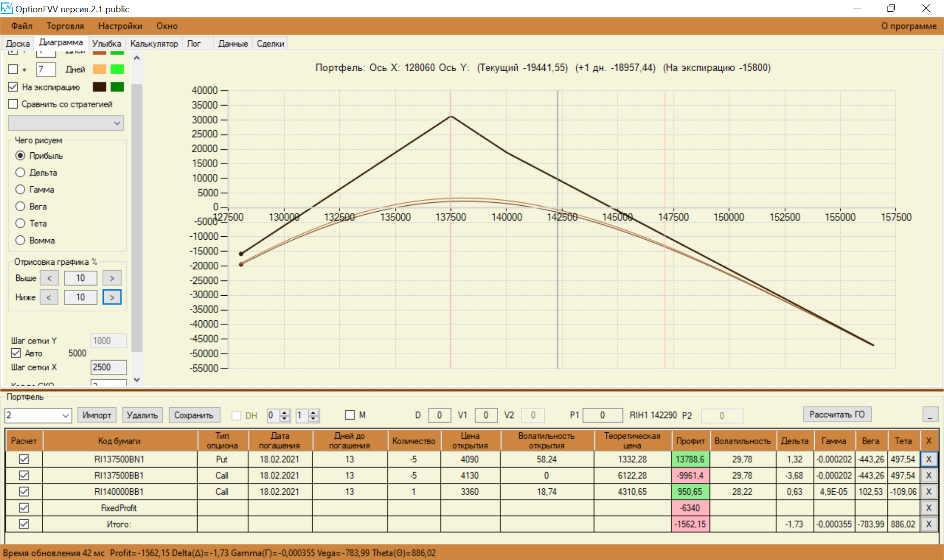Click the Шаг сетки X input field
This screenshot has height=560, width=944.
point(108,367)
